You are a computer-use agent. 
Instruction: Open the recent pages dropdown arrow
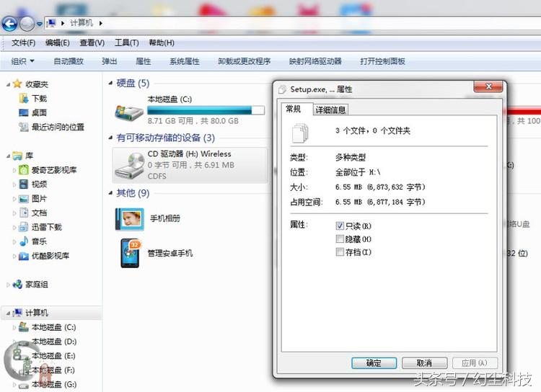tap(40, 24)
